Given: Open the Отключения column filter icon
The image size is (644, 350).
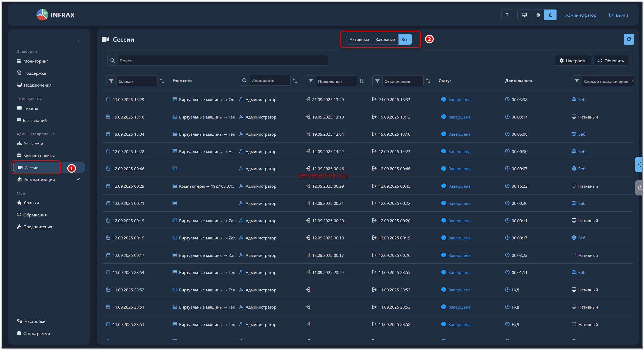Looking at the screenshot, I should pos(377,81).
